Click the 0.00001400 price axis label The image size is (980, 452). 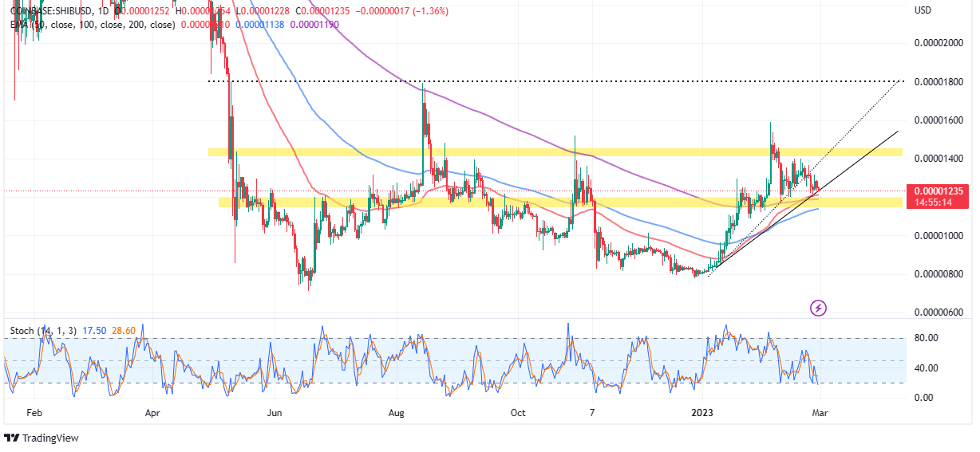coord(939,159)
